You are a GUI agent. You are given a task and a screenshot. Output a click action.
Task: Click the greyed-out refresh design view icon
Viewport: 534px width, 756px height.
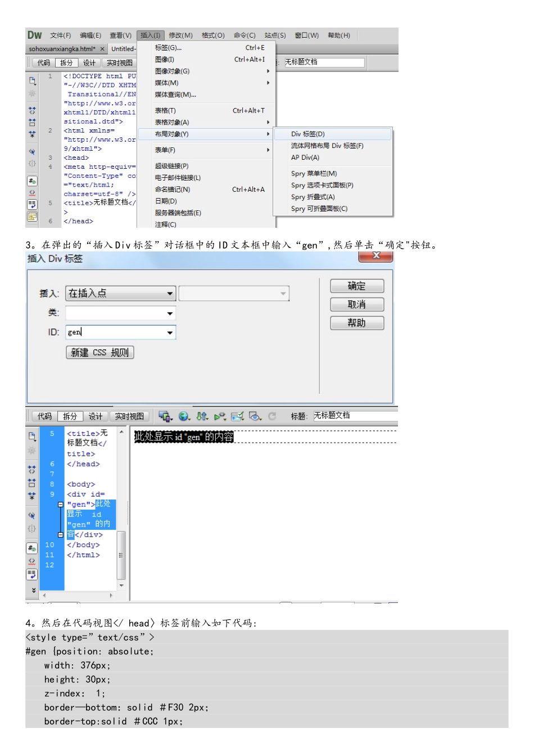(272, 416)
